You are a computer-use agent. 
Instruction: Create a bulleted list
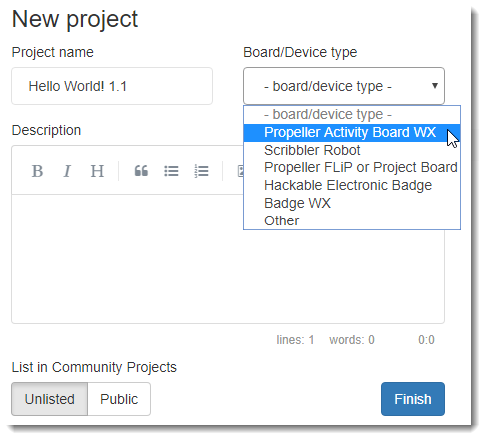point(171,171)
